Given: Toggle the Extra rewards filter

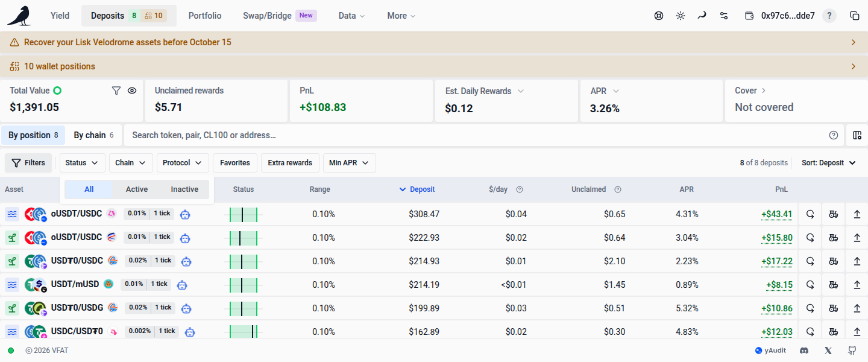Looking at the screenshot, I should pos(290,163).
